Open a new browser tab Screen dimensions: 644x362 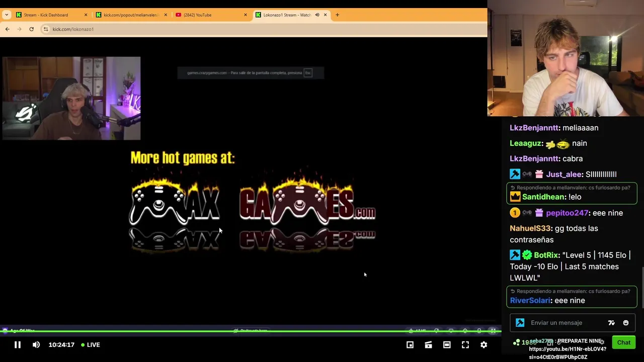(337, 15)
